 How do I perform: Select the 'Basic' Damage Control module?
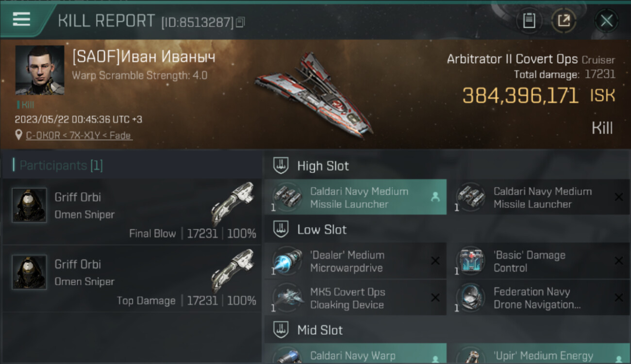coord(538,261)
